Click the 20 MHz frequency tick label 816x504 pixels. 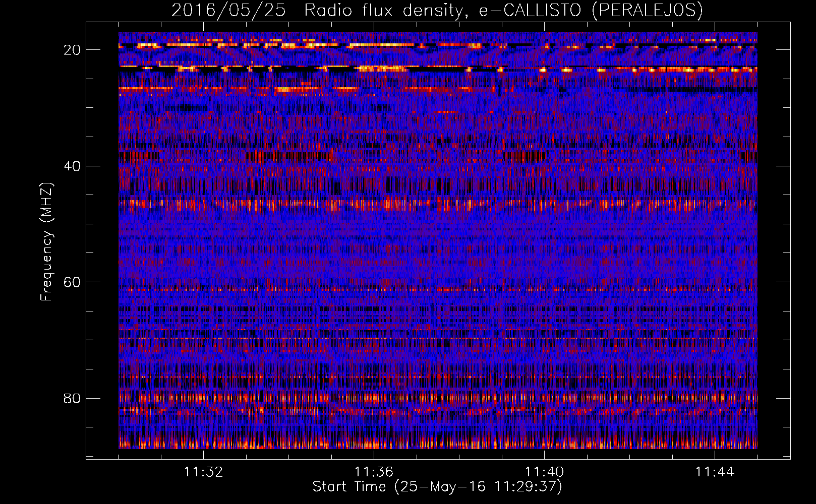coord(73,50)
